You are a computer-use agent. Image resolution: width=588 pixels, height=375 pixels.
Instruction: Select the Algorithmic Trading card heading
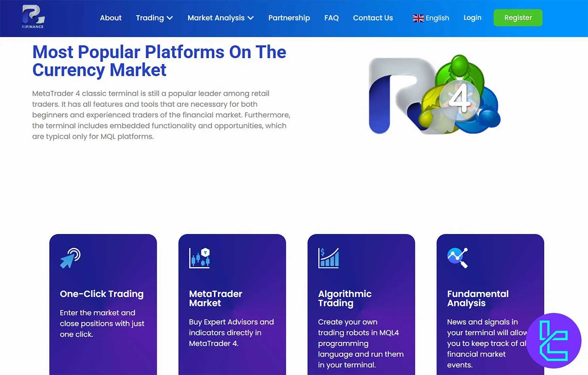click(345, 298)
